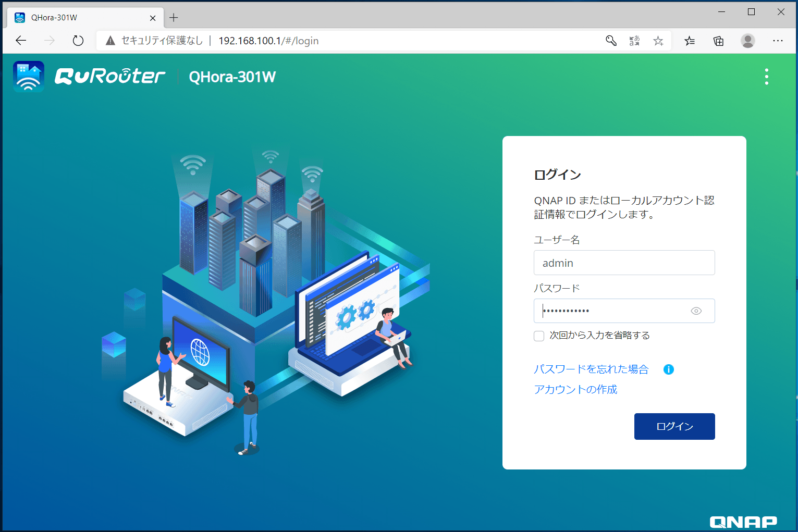The image size is (798, 532).
Task: Open the パスワードを忘れた場合 link
Action: point(591,369)
